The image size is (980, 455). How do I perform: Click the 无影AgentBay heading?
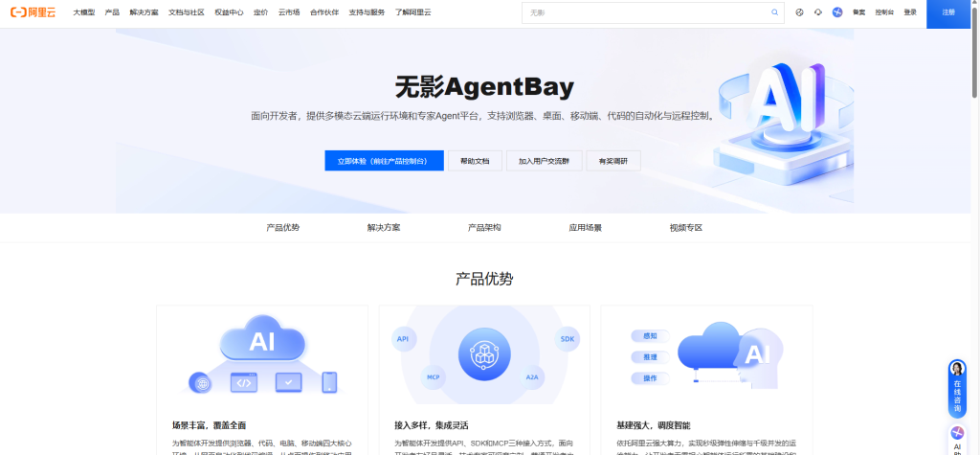pyautogui.click(x=484, y=87)
